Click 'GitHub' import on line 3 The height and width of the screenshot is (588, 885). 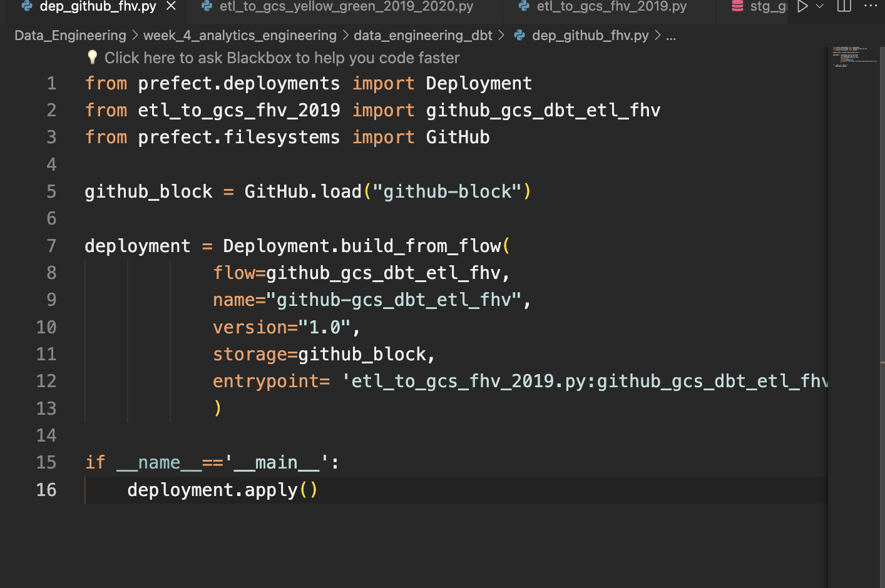[x=458, y=138]
